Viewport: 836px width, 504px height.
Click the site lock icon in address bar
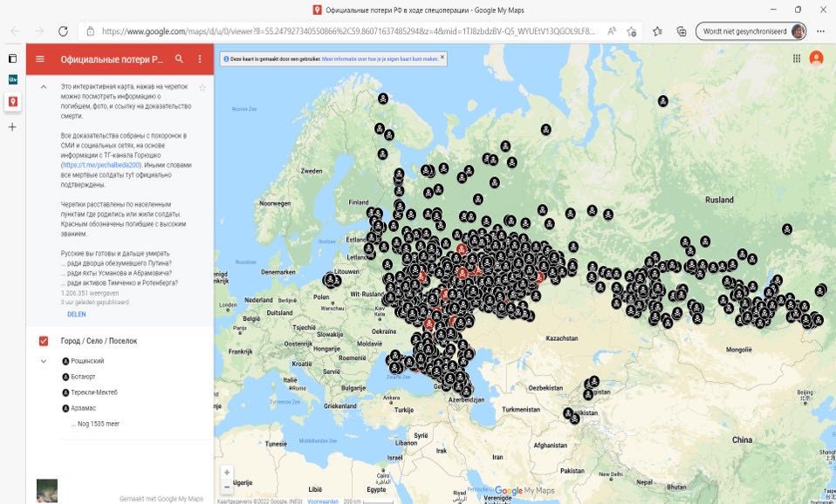click(91, 31)
